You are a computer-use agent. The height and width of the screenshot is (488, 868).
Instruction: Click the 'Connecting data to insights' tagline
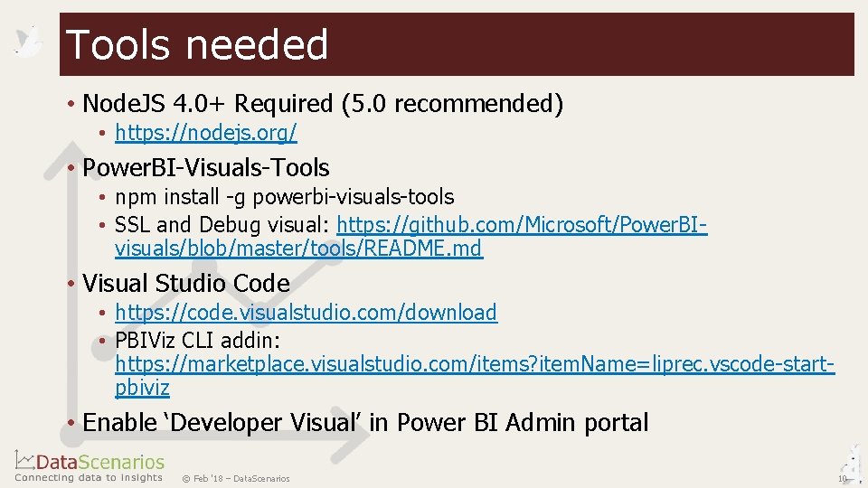[x=89, y=477]
